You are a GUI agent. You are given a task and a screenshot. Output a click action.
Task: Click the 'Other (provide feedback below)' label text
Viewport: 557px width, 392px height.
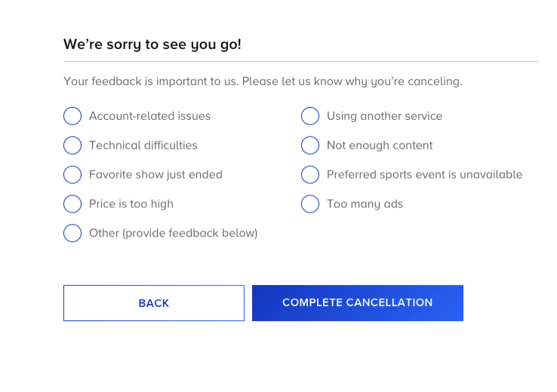(x=174, y=233)
